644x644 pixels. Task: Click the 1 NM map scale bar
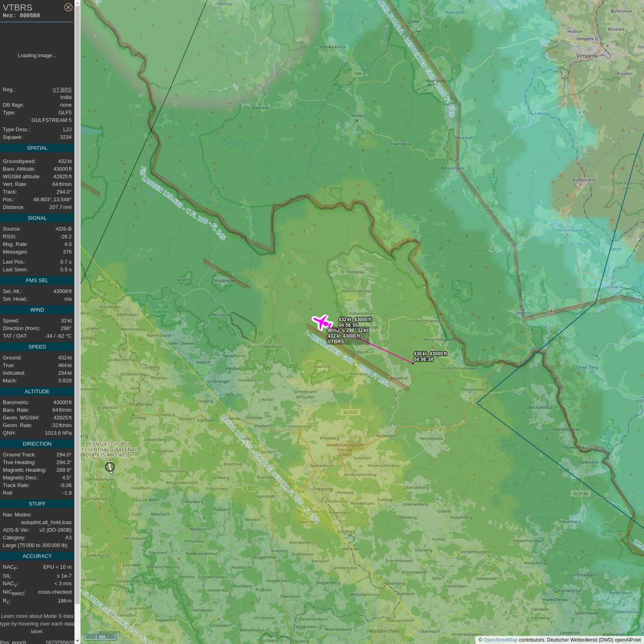point(100,637)
